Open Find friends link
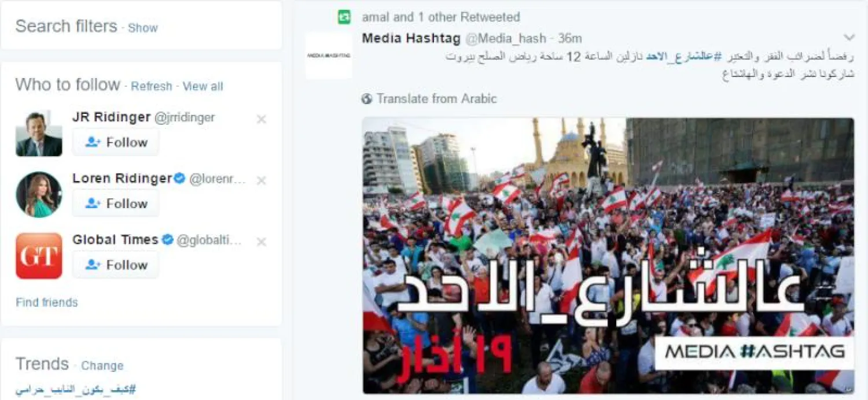 (47, 302)
